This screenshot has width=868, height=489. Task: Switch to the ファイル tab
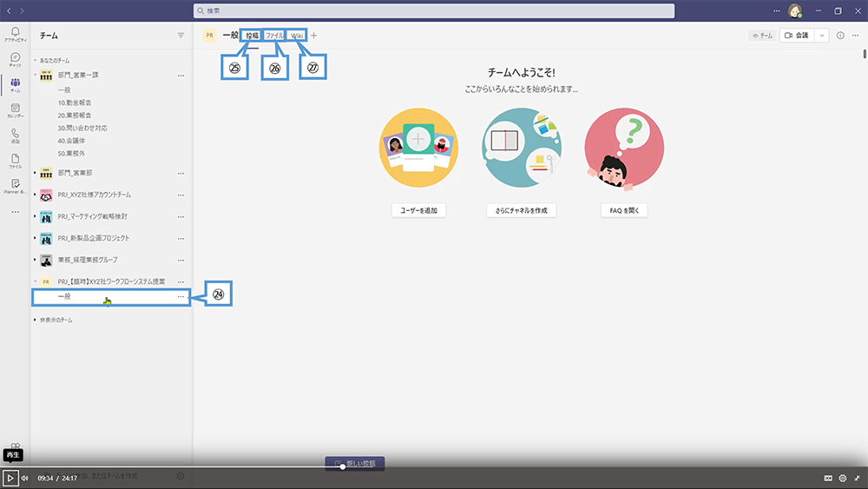(274, 36)
